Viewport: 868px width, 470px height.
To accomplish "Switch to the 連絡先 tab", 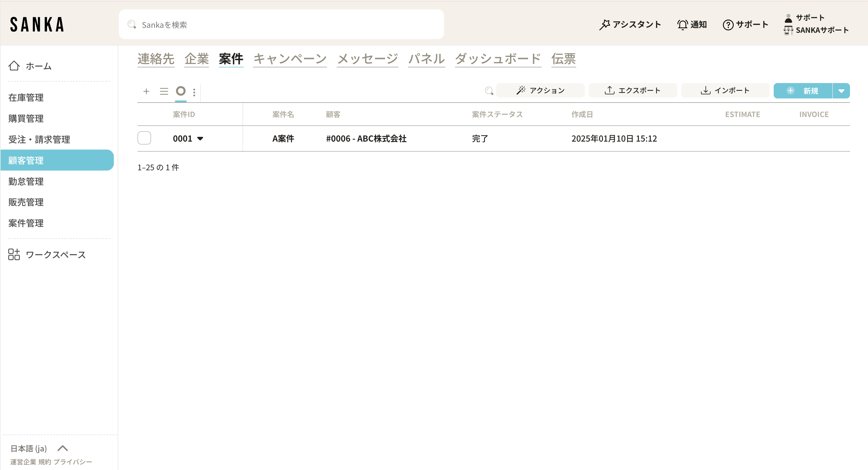I will 156,59.
